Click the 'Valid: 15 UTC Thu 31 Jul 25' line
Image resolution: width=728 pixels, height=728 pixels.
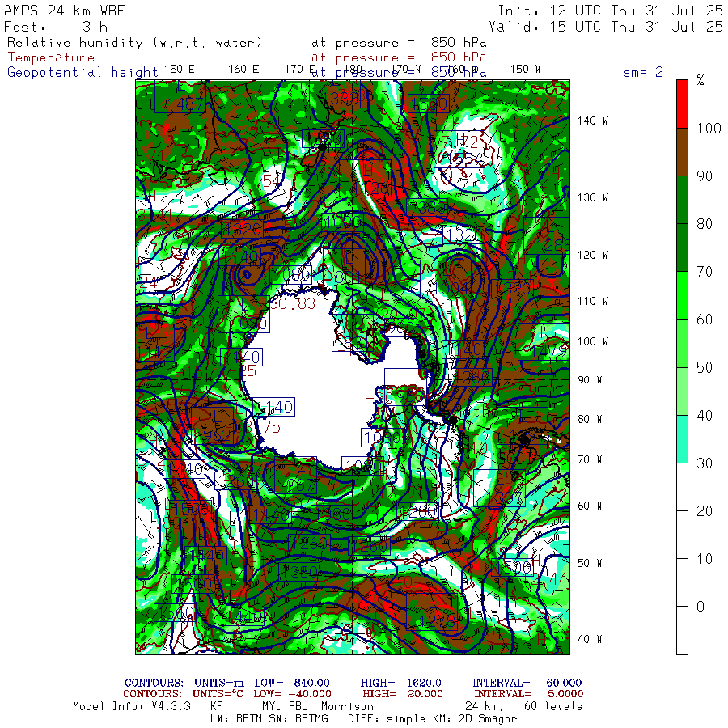[x=606, y=27]
